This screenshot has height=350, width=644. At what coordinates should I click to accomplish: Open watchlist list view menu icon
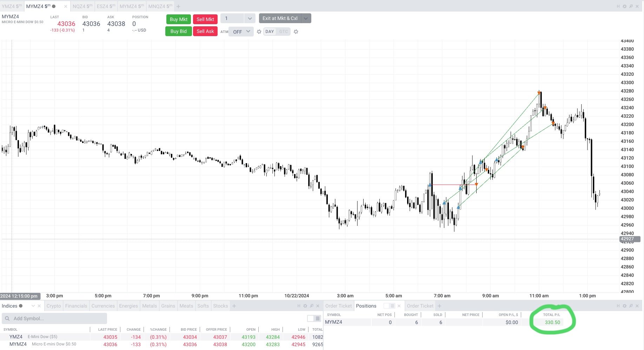tap(318, 318)
